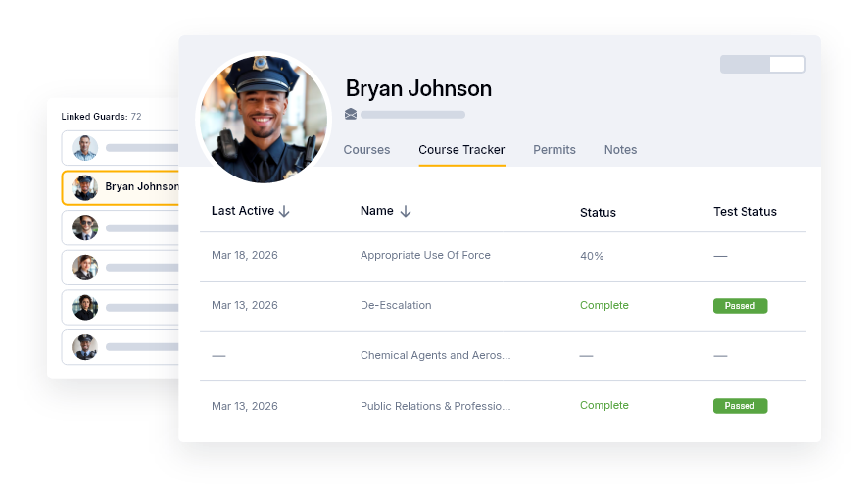Select the fifth guard row avatar
868x503 pixels.
(85, 308)
